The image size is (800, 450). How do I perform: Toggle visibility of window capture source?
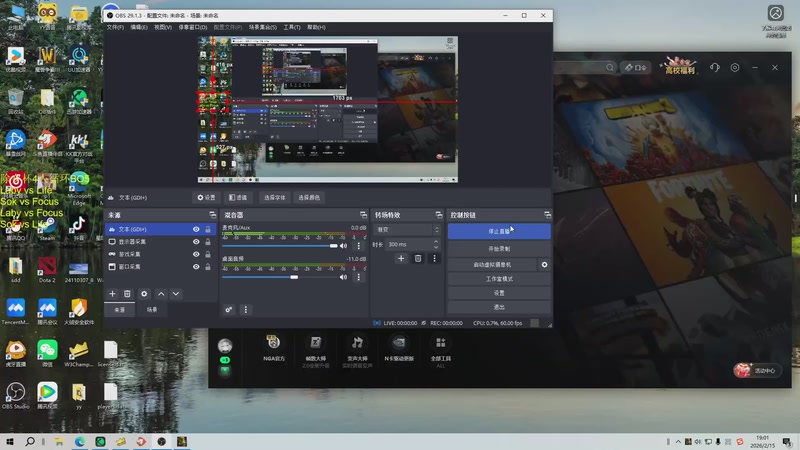click(196, 267)
